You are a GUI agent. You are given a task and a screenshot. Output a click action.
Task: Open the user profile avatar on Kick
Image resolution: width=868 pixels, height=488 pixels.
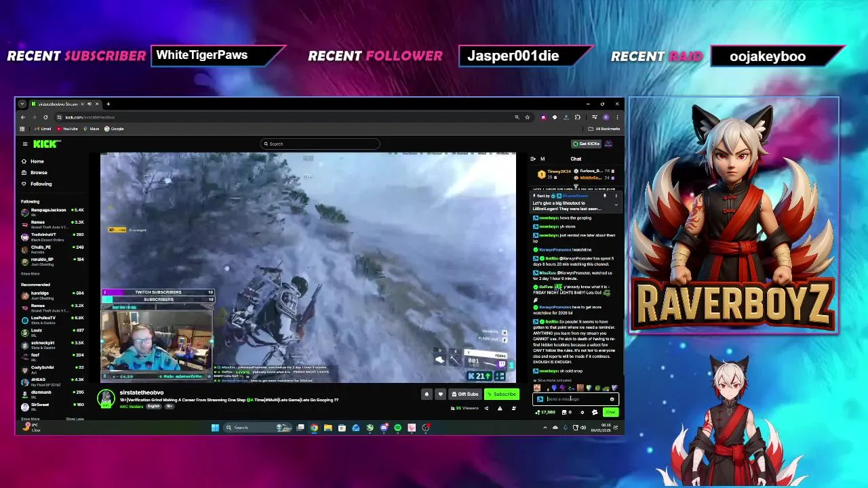tap(609, 144)
